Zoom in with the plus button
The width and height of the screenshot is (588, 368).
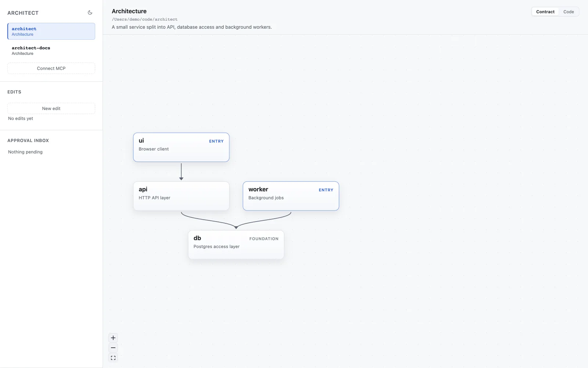click(x=113, y=338)
